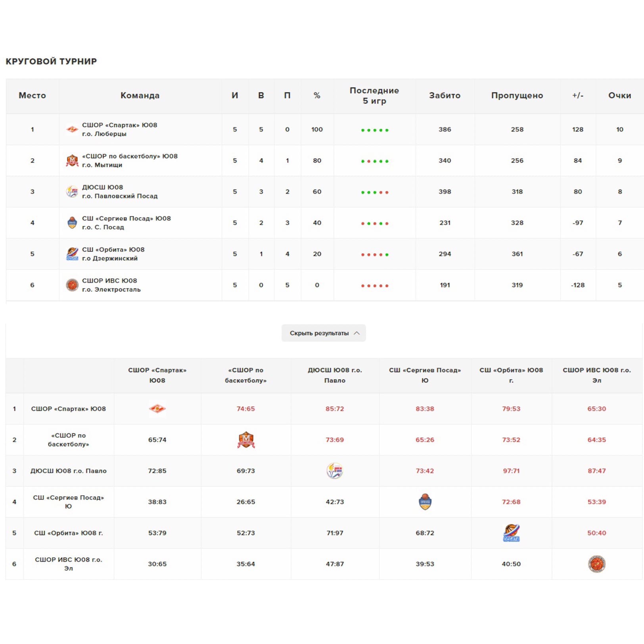Open the 50:40 game result
The image size is (644, 644).
[597, 533]
